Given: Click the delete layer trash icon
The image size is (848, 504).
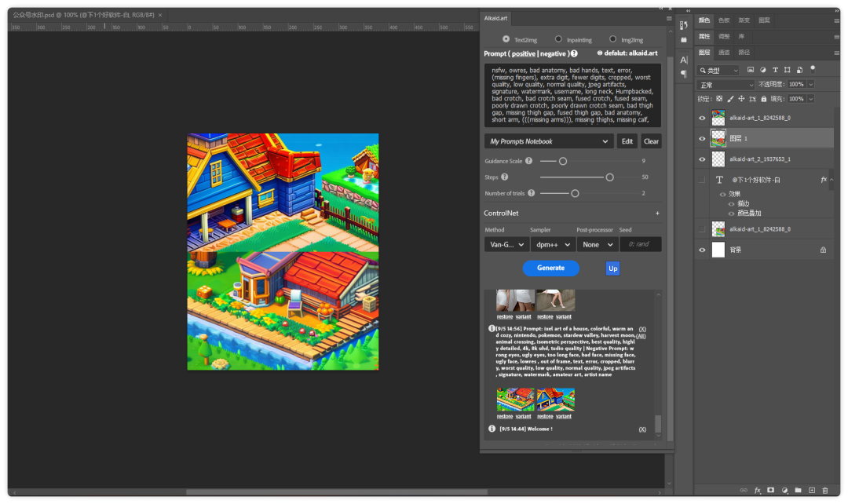Looking at the screenshot, I should coord(825,490).
